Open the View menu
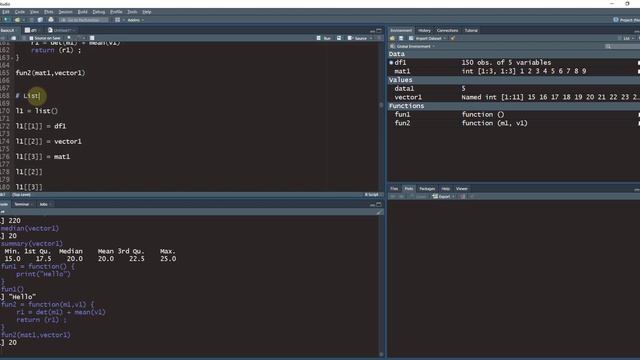This screenshot has width=640, height=360. click(34, 12)
